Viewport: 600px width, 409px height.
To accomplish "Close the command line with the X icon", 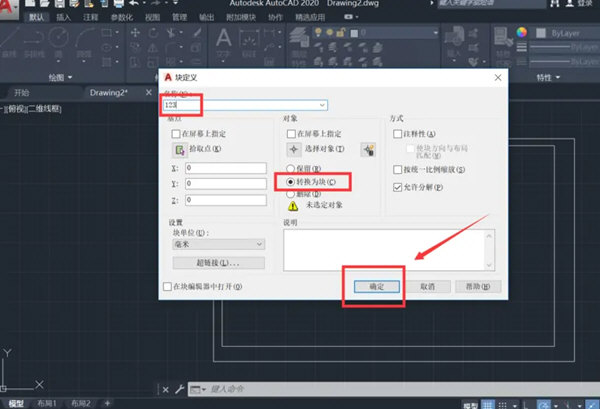I will pos(166,389).
